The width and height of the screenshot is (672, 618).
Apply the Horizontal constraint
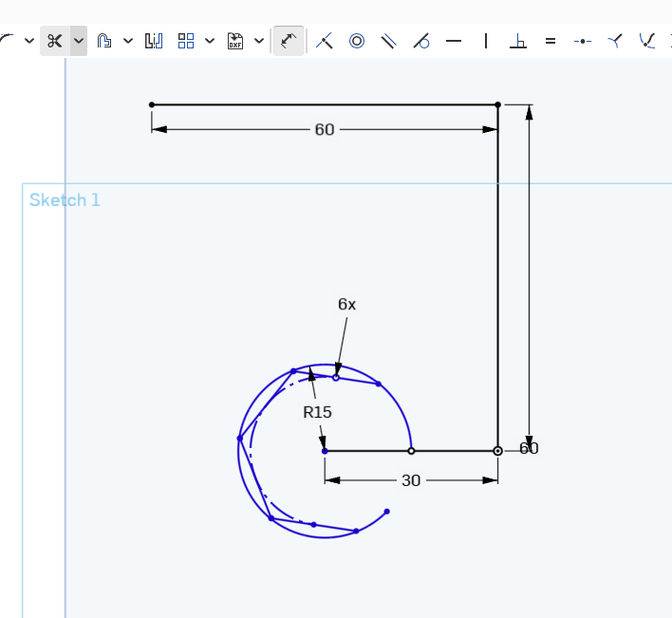click(454, 41)
